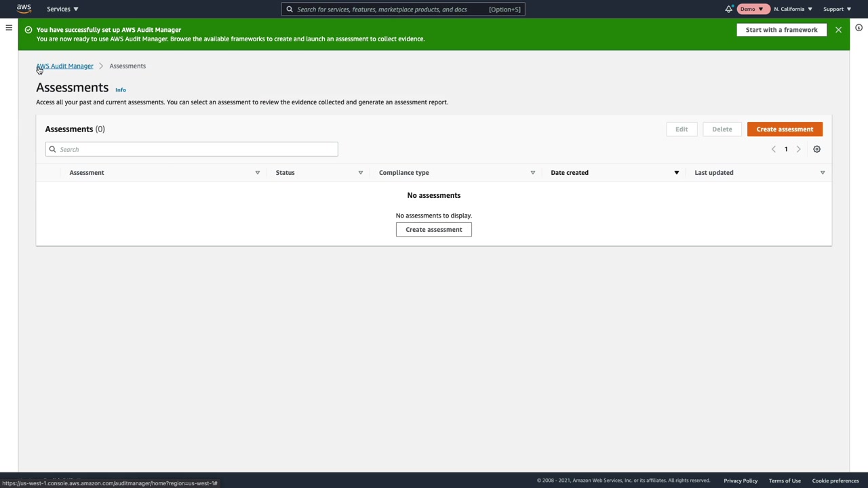Screen dimensions: 868x488
Task: Sort by Compliance type column arrow
Action: (x=533, y=173)
